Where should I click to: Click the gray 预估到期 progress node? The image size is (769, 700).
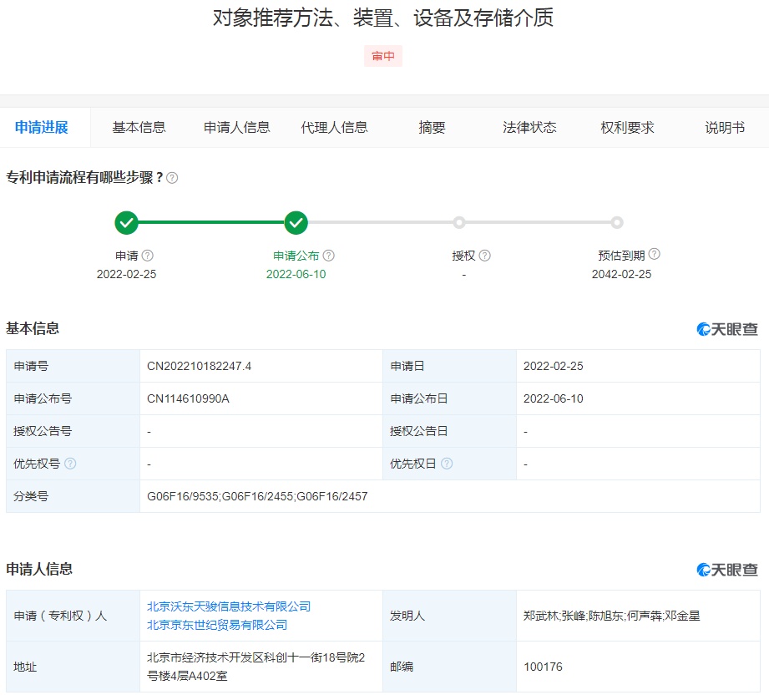coord(617,223)
